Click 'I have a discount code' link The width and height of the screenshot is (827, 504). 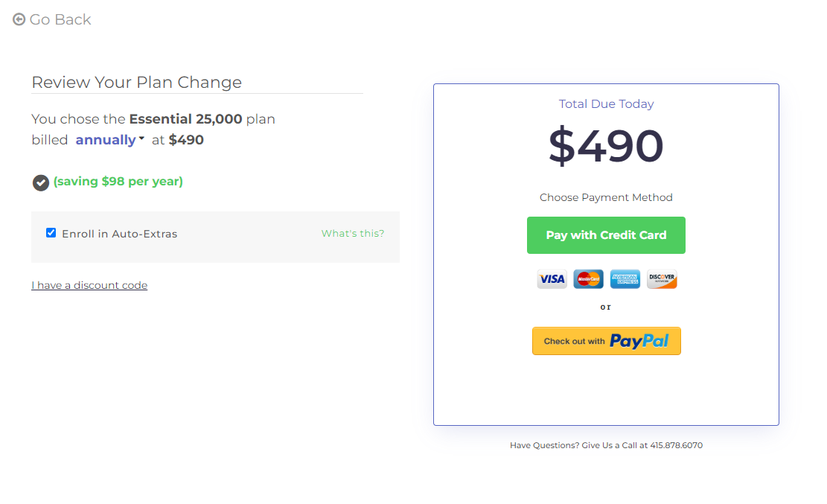point(89,285)
